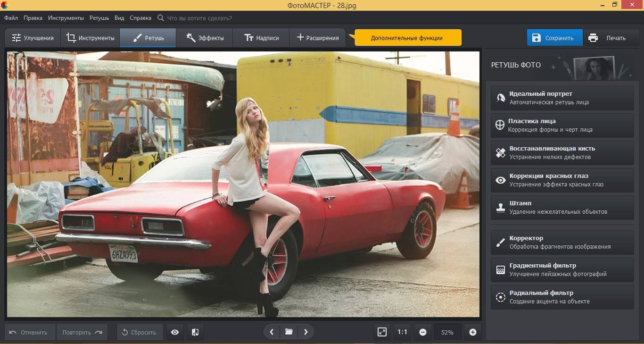Click the Отменить undo button
This screenshot has width=644, height=344.
tap(30, 332)
